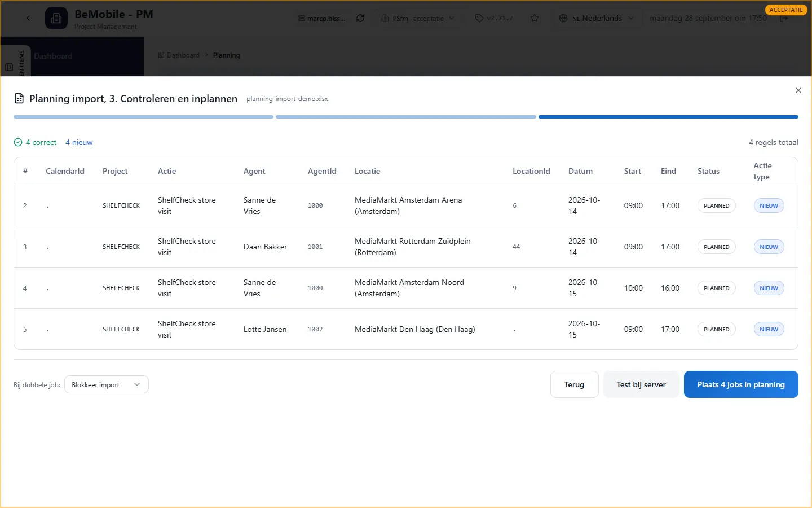The height and width of the screenshot is (508, 812).
Task: Click the CalendarId column header
Action: (x=65, y=171)
